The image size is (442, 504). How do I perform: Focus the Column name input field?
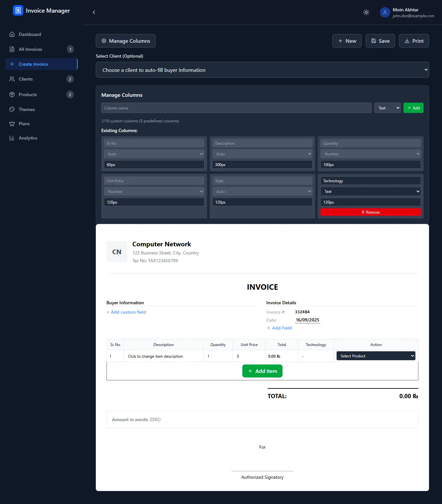click(236, 108)
